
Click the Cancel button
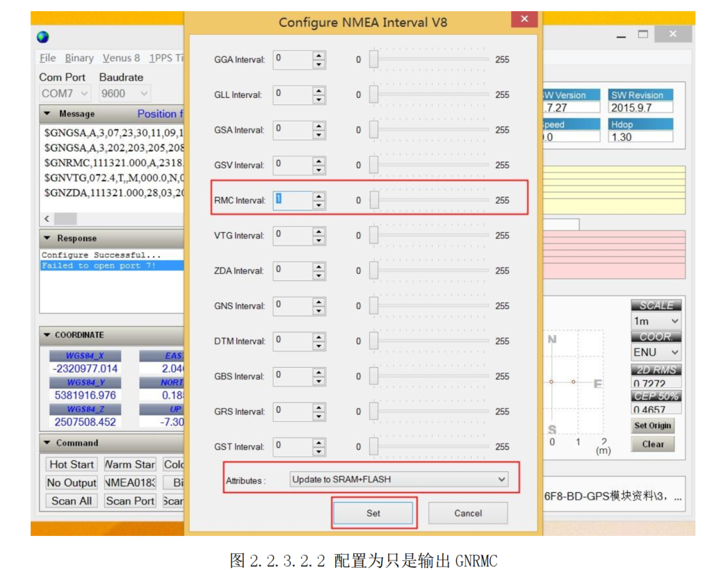click(x=468, y=513)
